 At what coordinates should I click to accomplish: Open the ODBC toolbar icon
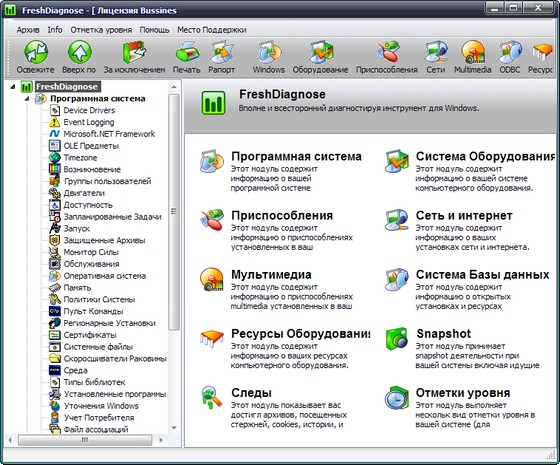click(x=510, y=52)
